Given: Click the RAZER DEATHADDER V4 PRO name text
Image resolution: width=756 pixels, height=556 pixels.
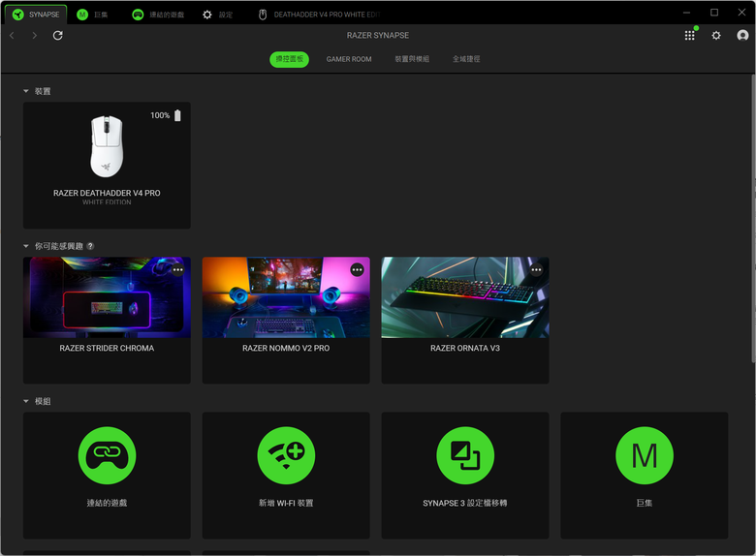Looking at the screenshot, I should point(107,193).
